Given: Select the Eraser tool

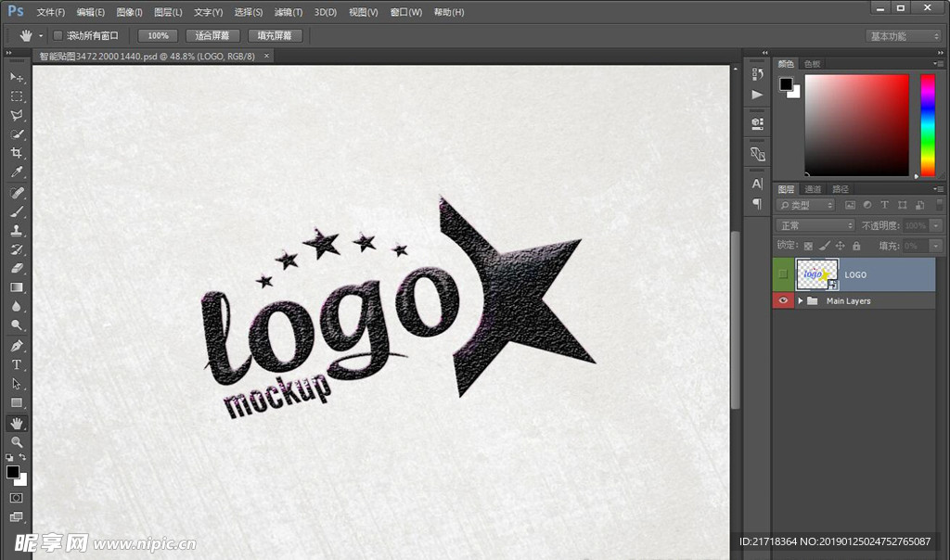Looking at the screenshot, I should point(17,268).
